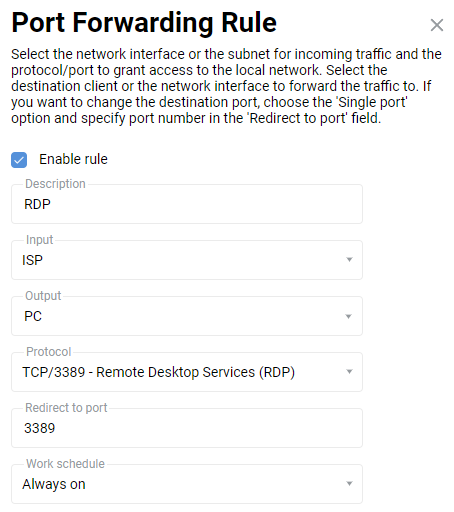Click into the Description field containing RDP
This screenshot has height=512, width=454.
tap(187, 204)
